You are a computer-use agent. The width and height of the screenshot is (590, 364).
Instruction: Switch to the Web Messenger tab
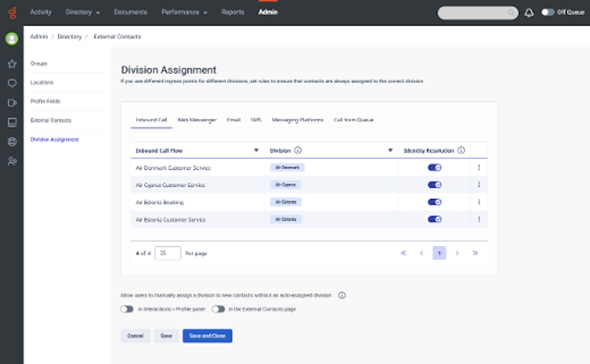coord(197,120)
